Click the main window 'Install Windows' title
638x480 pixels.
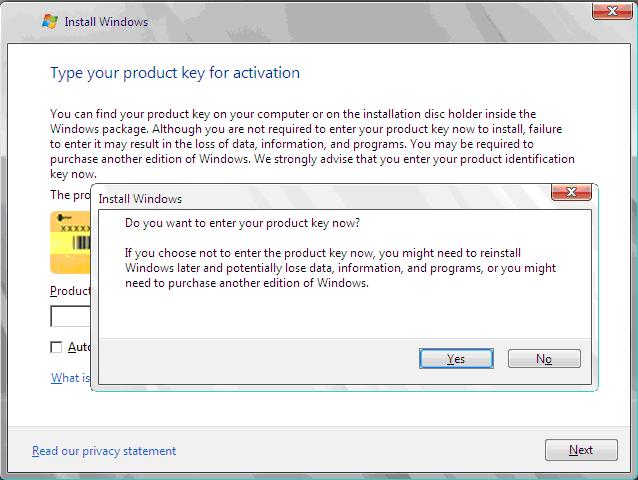(106, 21)
